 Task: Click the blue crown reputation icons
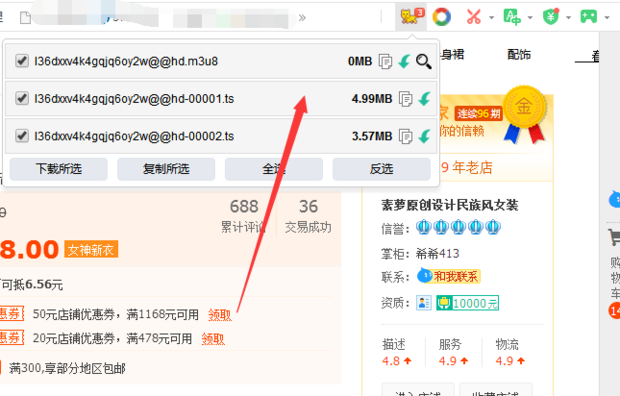458,227
